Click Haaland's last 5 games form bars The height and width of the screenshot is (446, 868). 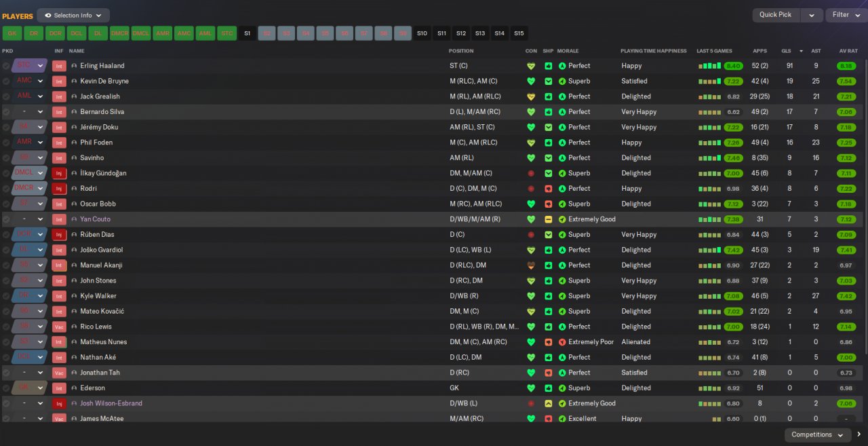point(709,66)
